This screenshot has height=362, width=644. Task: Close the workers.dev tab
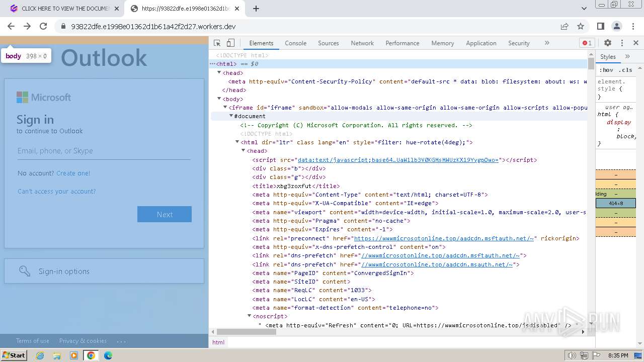click(x=238, y=9)
